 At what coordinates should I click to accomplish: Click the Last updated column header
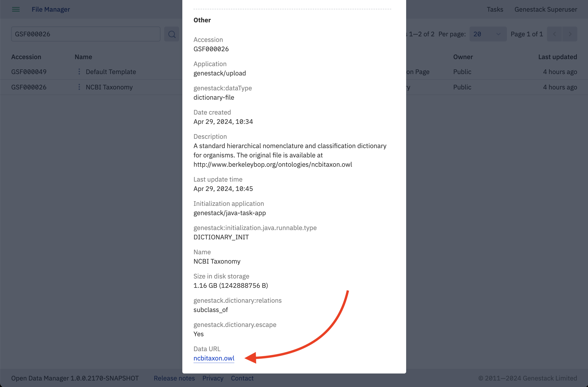(x=558, y=57)
